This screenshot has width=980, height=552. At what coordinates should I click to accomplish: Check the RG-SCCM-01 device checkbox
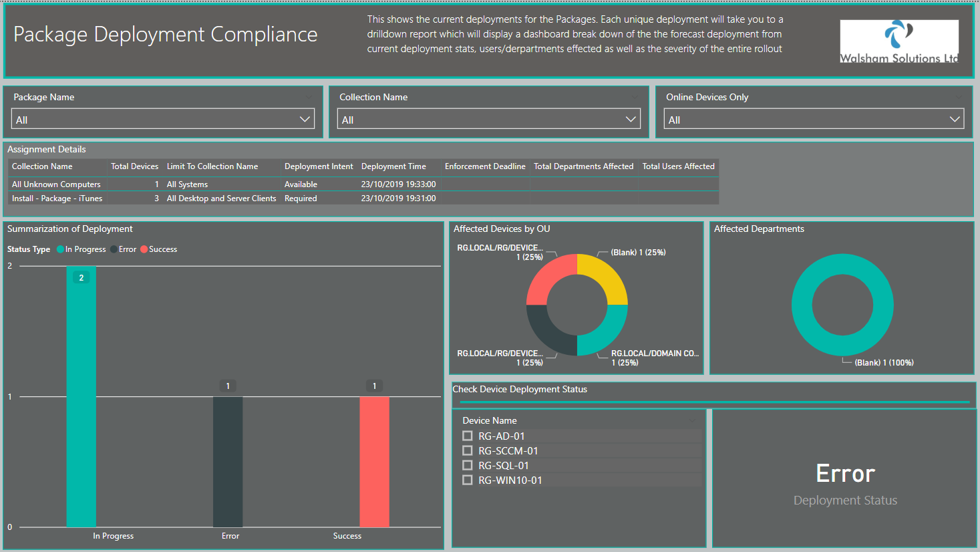468,450
